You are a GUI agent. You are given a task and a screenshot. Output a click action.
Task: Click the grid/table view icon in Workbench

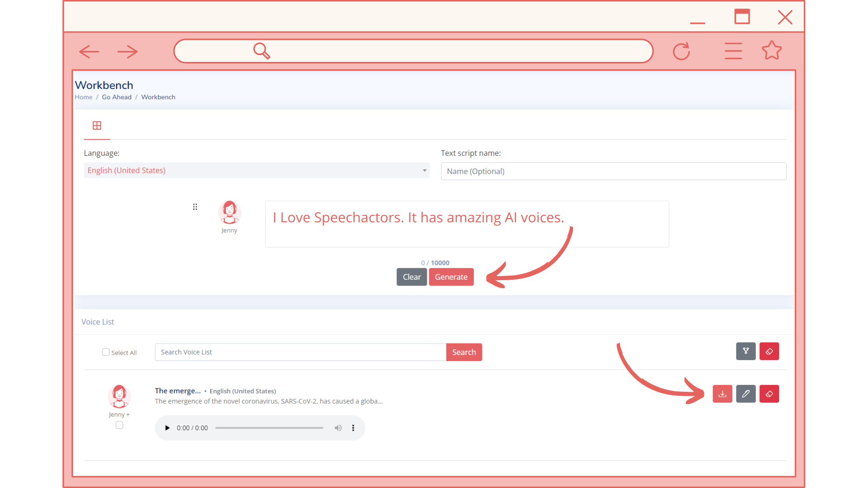(x=97, y=125)
